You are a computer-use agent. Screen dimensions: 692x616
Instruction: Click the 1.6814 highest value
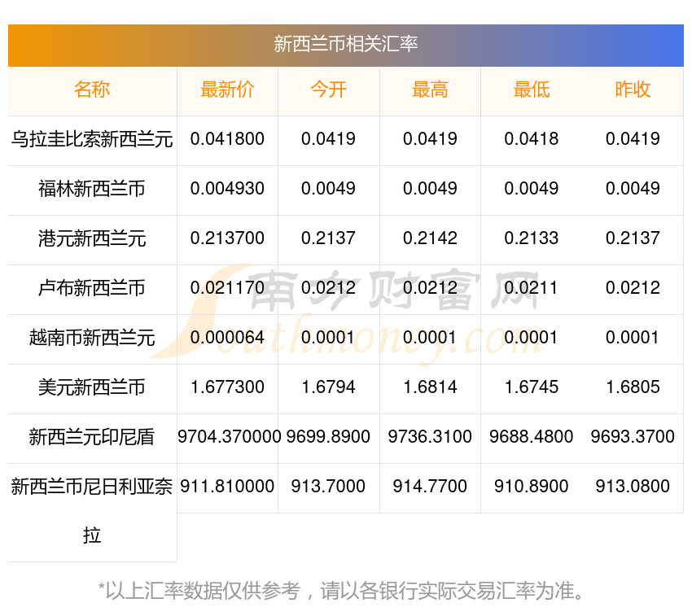[x=430, y=387]
